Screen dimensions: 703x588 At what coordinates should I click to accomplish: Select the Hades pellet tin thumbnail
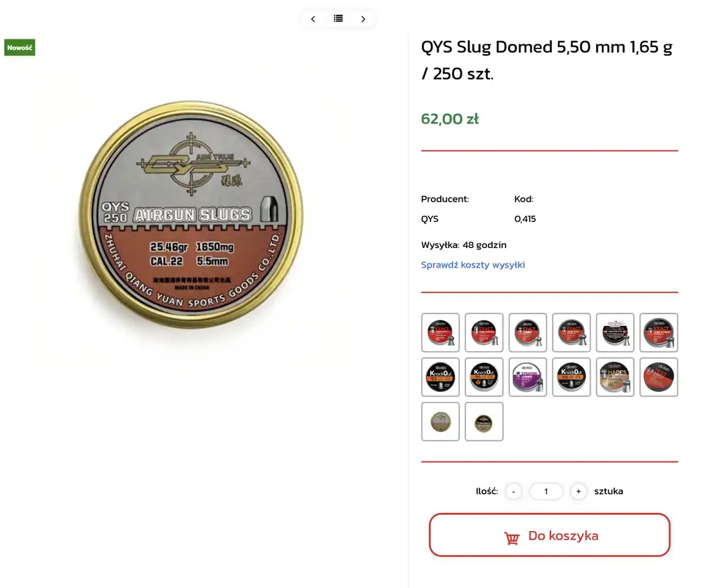tap(615, 377)
